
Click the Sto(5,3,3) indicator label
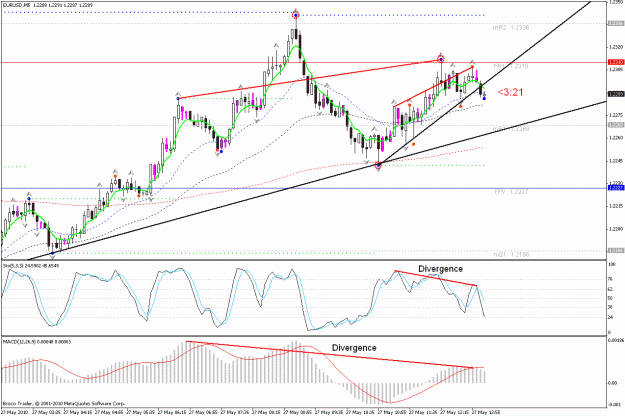pos(31,265)
